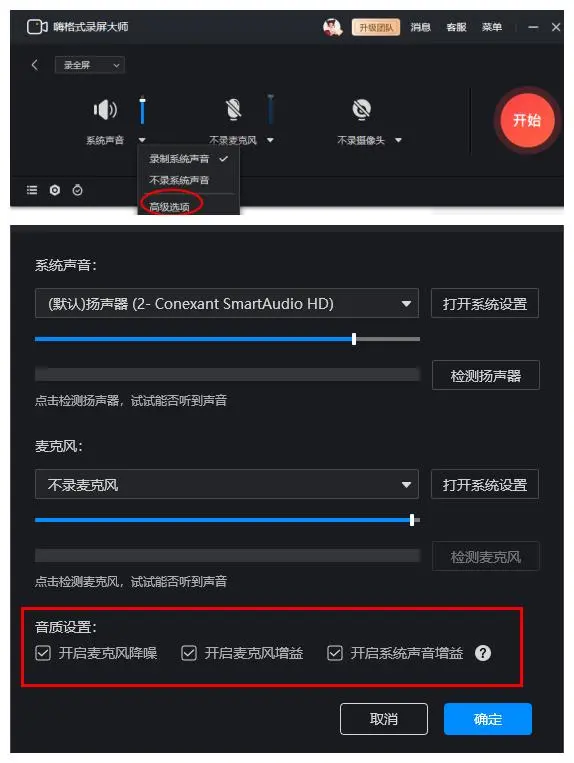Expand the speaker device dropdown
574x763 pixels.
(227, 304)
